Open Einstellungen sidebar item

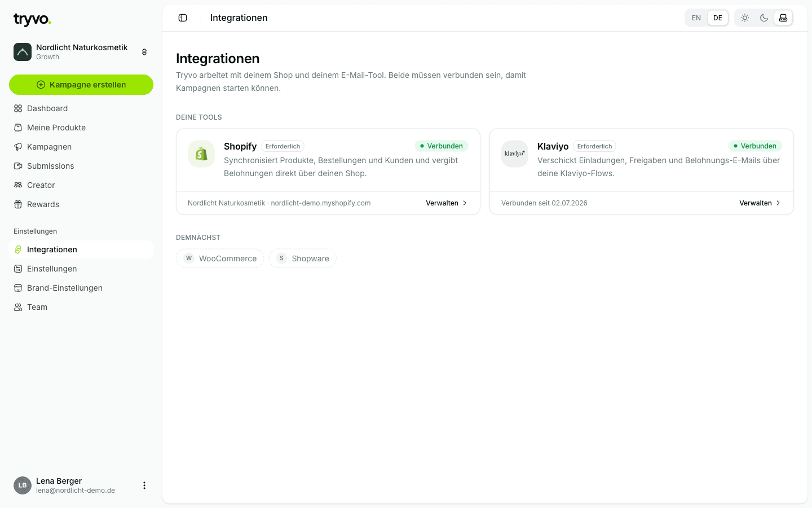point(81,269)
